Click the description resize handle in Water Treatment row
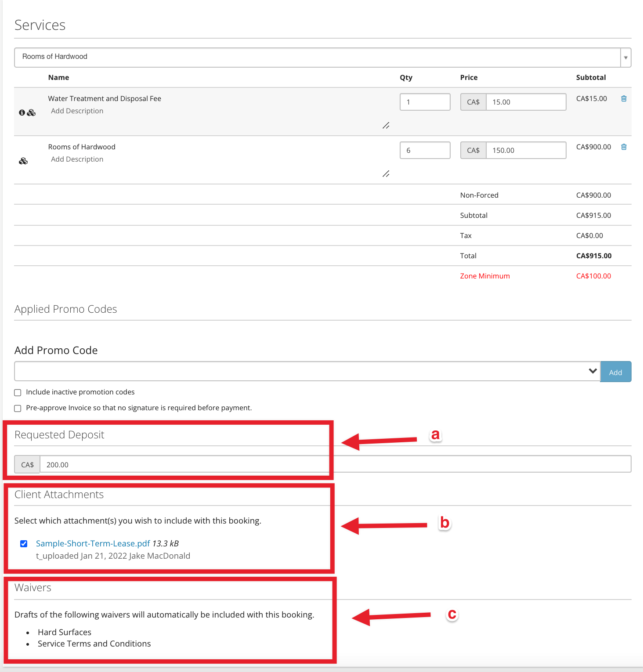Screen dimensions: 643x672 pyautogui.click(x=386, y=126)
